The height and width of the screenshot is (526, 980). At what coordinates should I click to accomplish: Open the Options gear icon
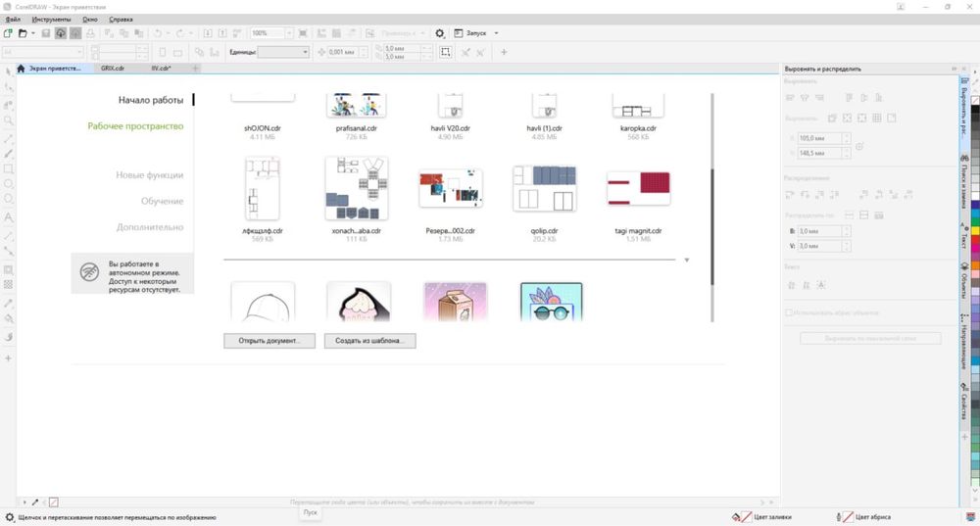(440, 33)
